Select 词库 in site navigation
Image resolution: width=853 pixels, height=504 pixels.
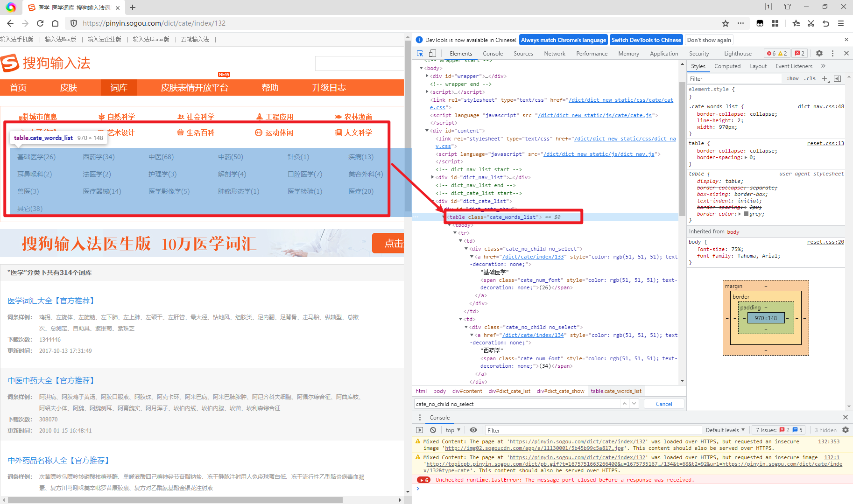pyautogui.click(x=119, y=88)
